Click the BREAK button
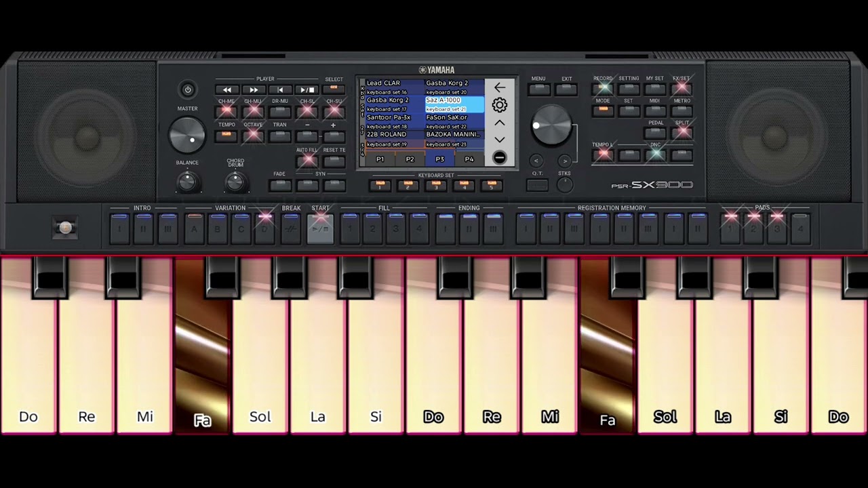Viewport: 868px width, 488px height. [x=291, y=229]
